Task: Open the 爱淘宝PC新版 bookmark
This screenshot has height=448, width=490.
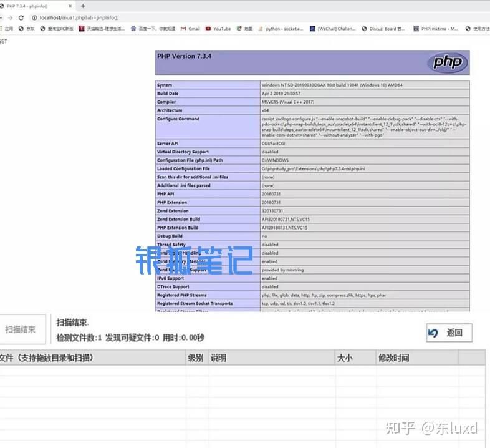Action: [x=57, y=29]
